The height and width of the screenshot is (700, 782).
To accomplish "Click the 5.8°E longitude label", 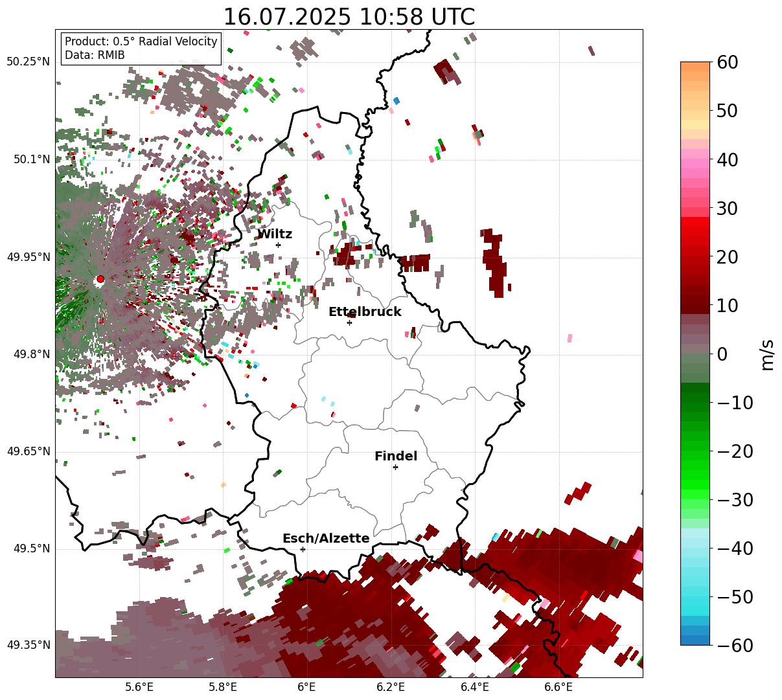I will (223, 688).
